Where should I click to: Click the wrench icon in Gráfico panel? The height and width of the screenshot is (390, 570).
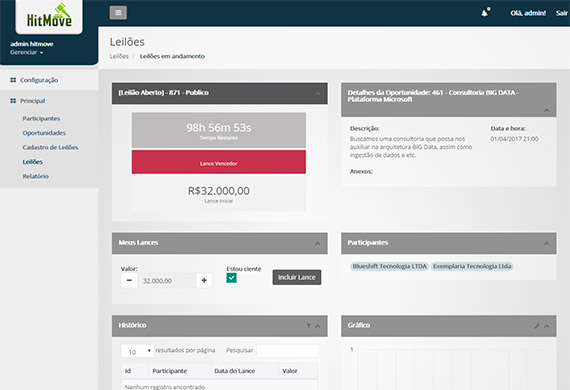[537, 326]
